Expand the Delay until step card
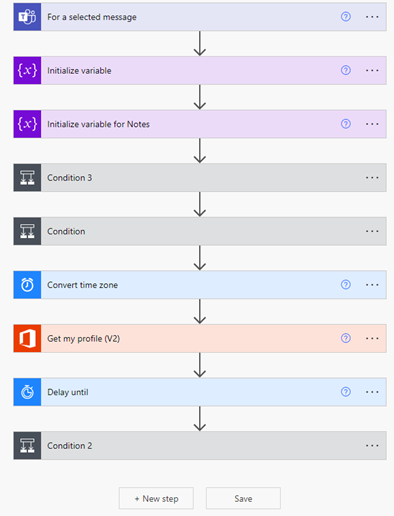Viewport: 394px width, 516px height. pos(200,392)
